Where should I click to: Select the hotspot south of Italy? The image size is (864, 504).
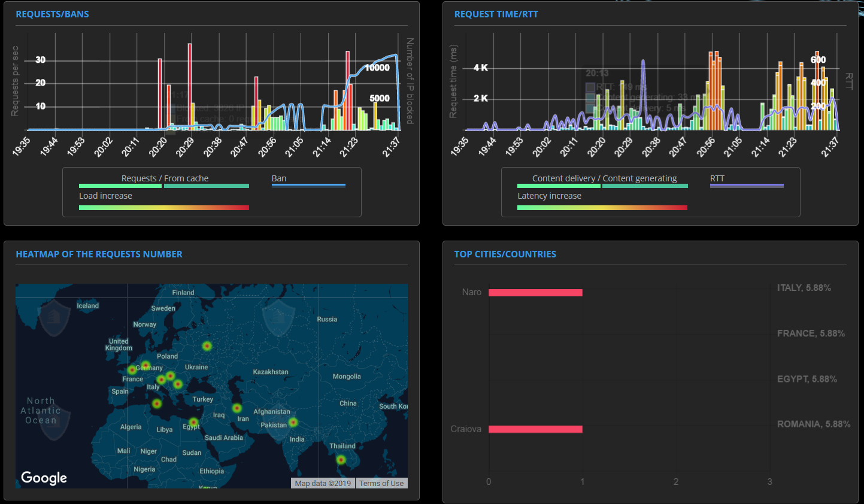156,403
